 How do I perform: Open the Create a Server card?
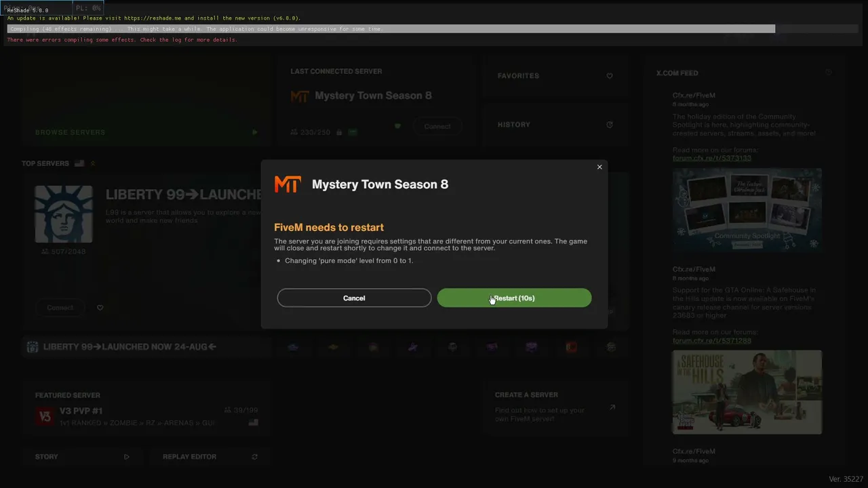pyautogui.click(x=555, y=408)
